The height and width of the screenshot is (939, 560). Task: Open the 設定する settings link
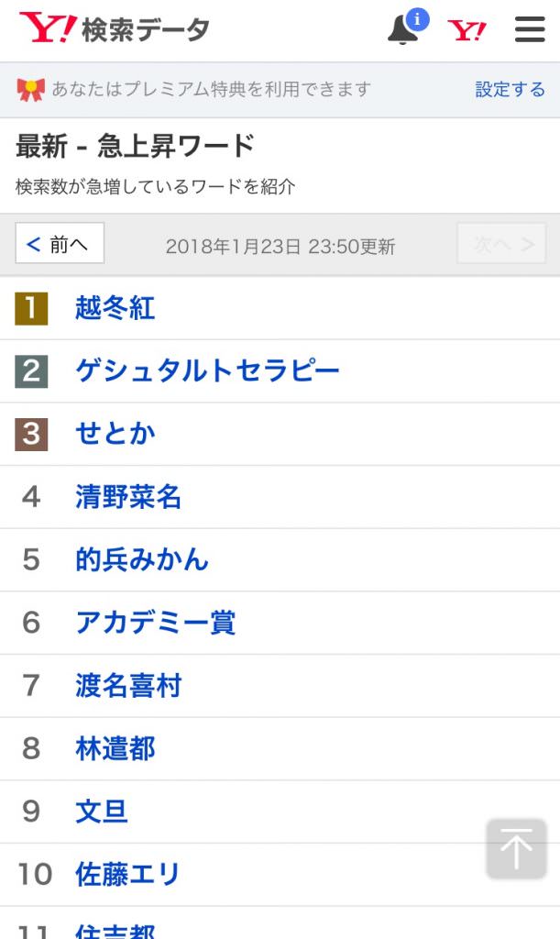510,90
